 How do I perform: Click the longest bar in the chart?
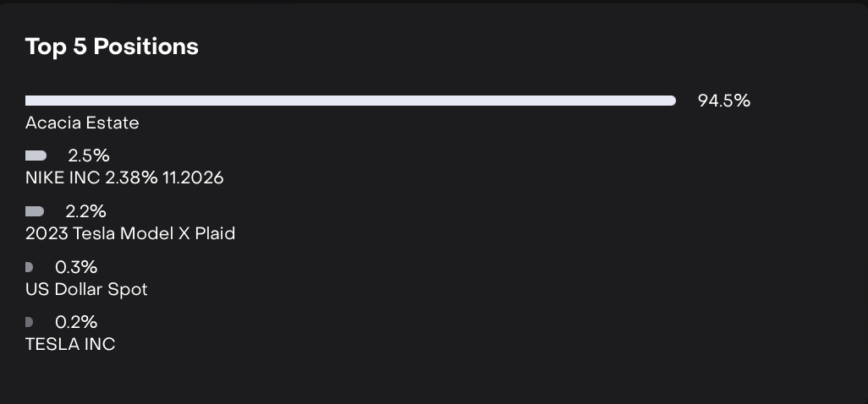click(350, 101)
